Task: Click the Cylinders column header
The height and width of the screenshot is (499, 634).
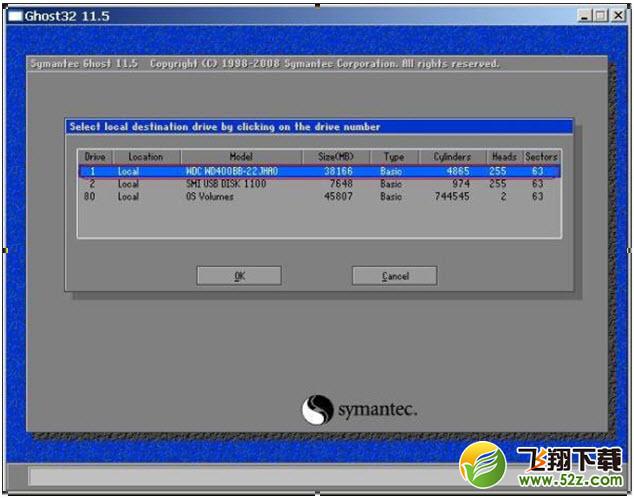Action: [452, 156]
